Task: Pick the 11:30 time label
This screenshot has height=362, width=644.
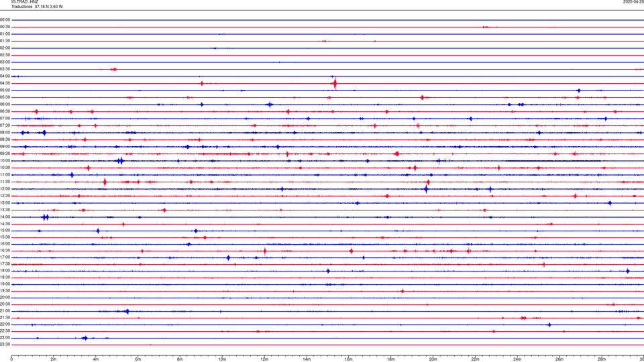Action: [5, 182]
